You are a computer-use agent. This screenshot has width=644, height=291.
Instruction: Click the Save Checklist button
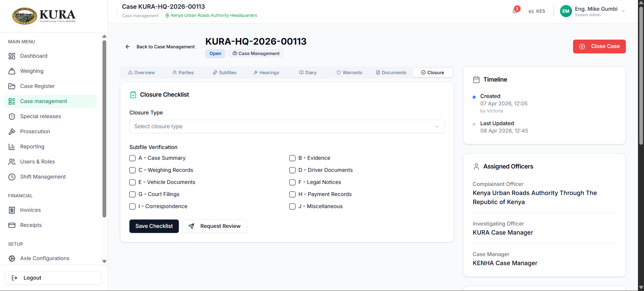(154, 226)
